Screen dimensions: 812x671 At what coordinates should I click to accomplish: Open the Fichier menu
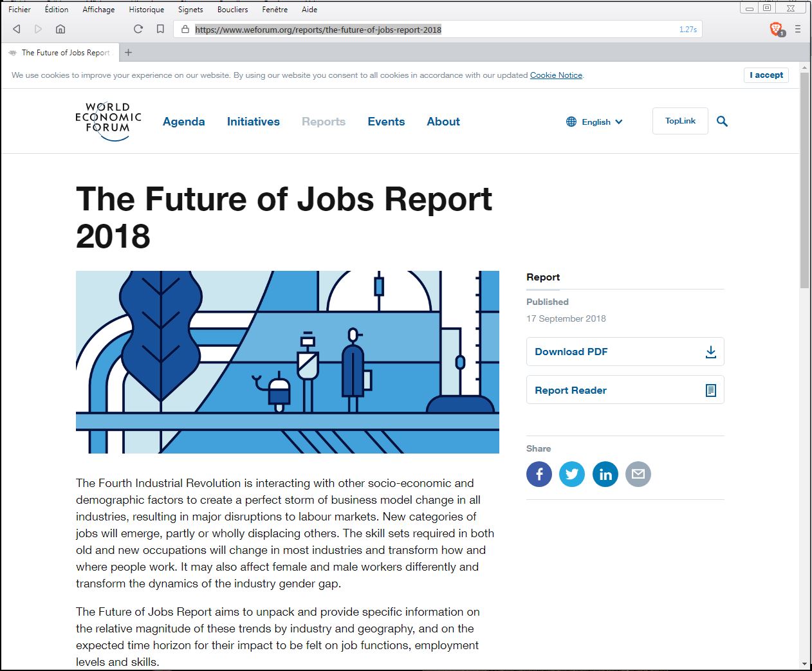tap(19, 10)
